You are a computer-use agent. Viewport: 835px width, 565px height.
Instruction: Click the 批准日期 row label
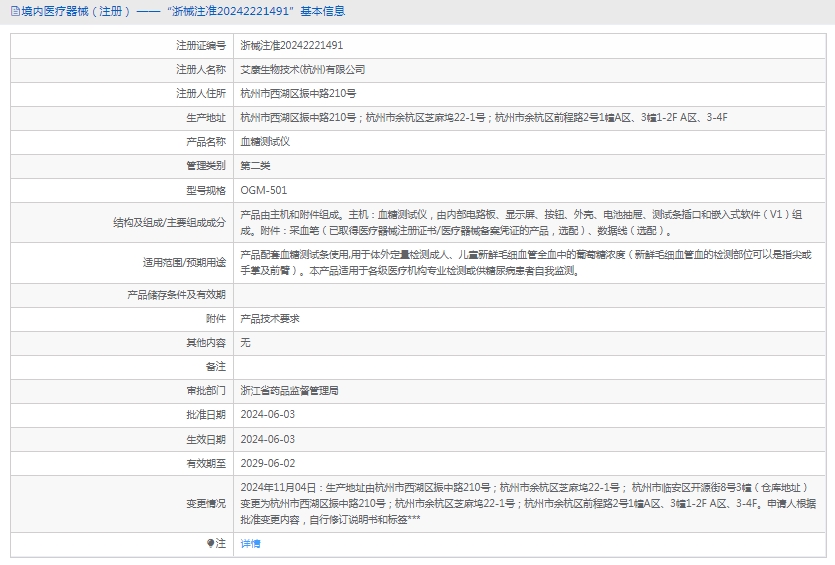point(206,414)
